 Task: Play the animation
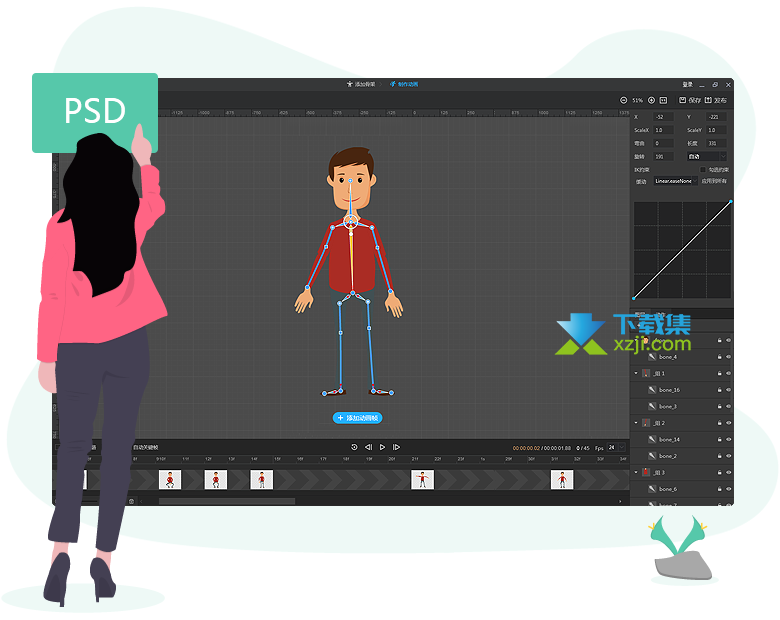[382, 447]
